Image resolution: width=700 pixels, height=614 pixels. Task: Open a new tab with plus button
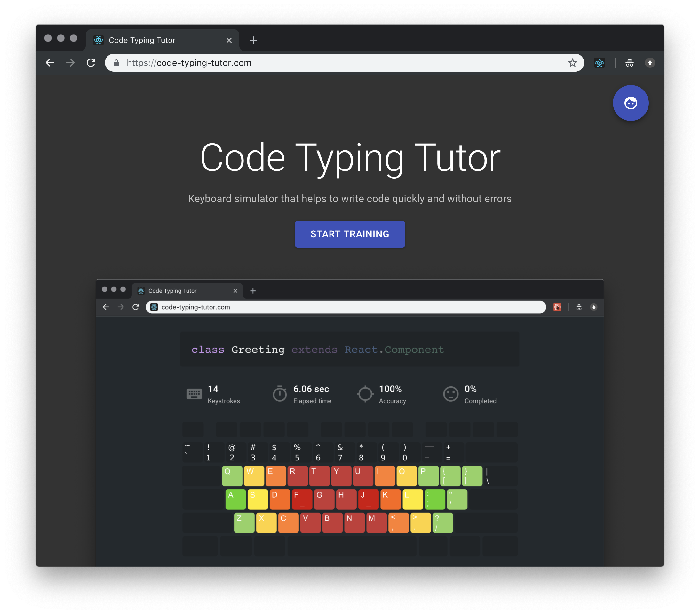coord(253,40)
